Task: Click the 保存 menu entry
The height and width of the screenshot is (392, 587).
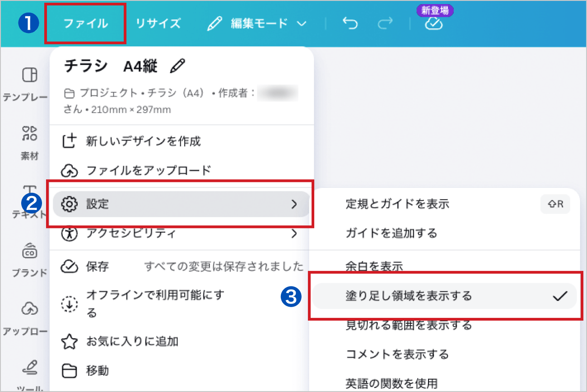Action: [181, 266]
